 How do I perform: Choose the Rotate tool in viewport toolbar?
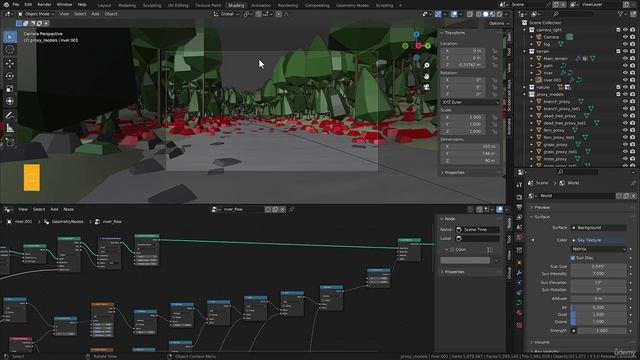(x=10, y=76)
